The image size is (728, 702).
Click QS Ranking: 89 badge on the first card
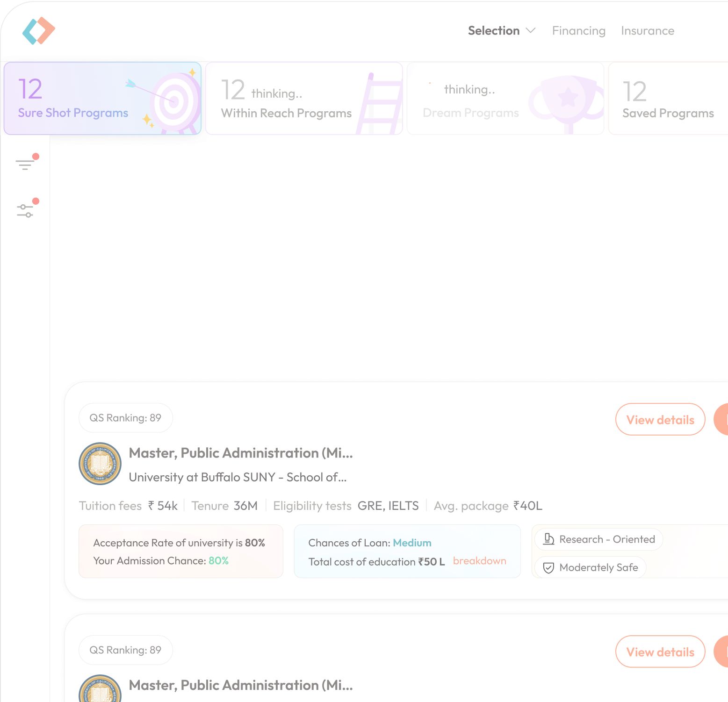tap(125, 418)
